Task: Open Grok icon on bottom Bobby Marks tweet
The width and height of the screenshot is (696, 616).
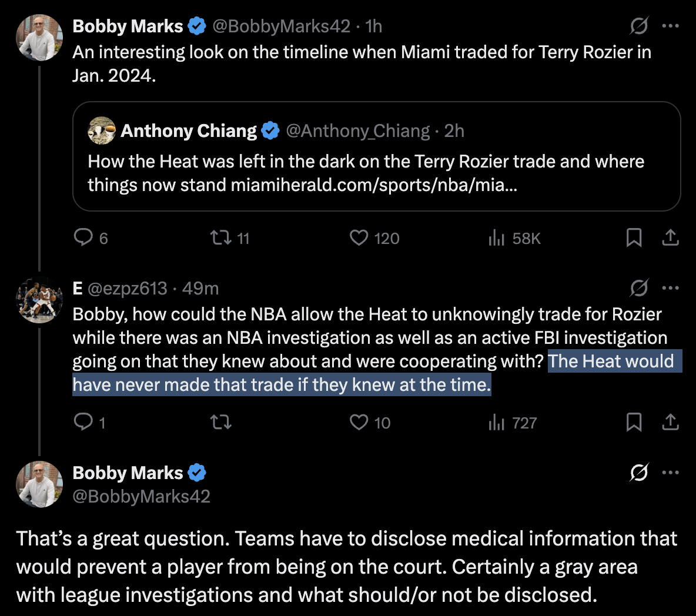Action: pyautogui.click(x=638, y=473)
